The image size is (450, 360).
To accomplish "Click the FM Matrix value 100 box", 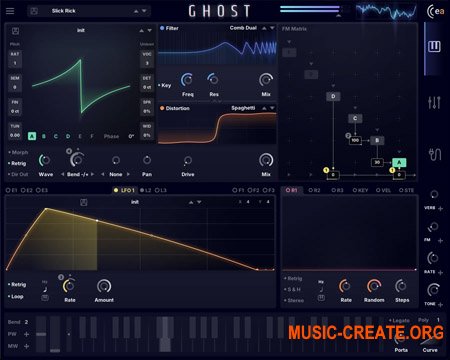I will tap(355, 140).
